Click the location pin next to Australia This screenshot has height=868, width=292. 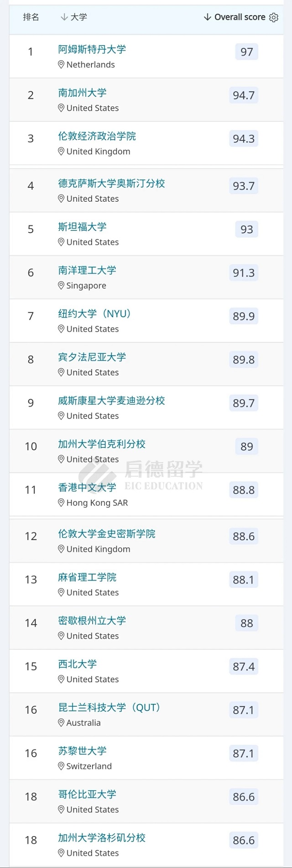click(x=61, y=723)
